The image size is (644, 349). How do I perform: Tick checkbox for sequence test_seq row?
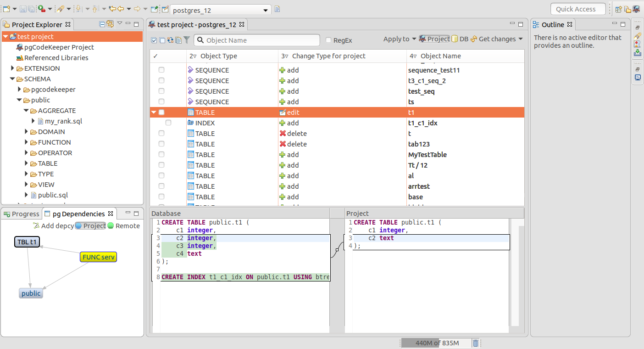click(161, 91)
